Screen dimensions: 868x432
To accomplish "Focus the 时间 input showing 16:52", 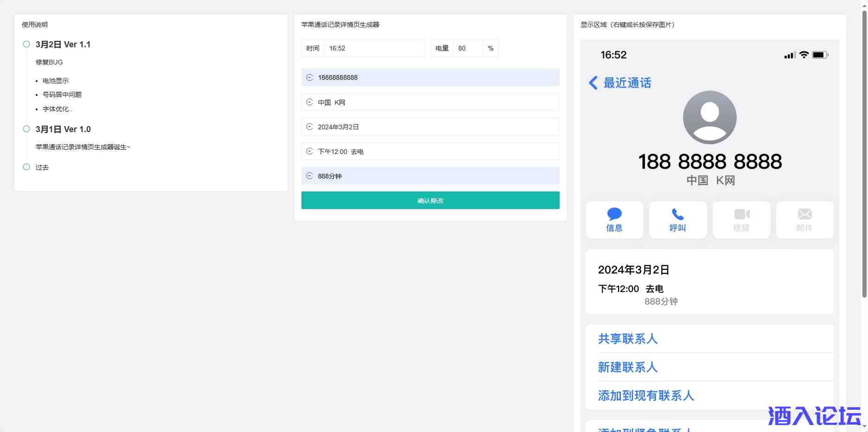I will (374, 48).
